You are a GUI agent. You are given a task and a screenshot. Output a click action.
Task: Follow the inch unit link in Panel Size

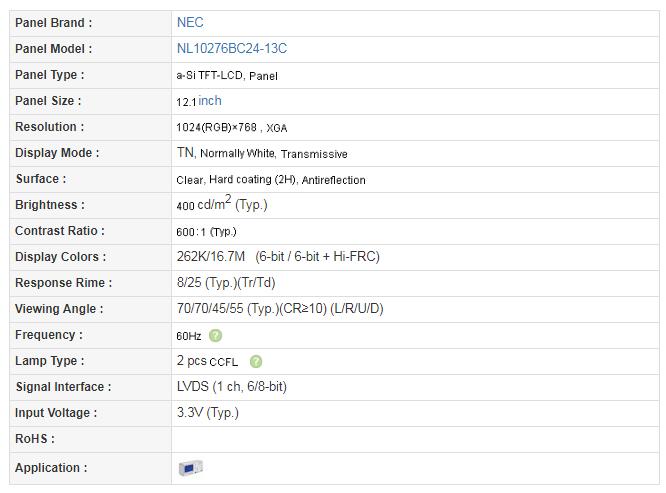point(210,101)
